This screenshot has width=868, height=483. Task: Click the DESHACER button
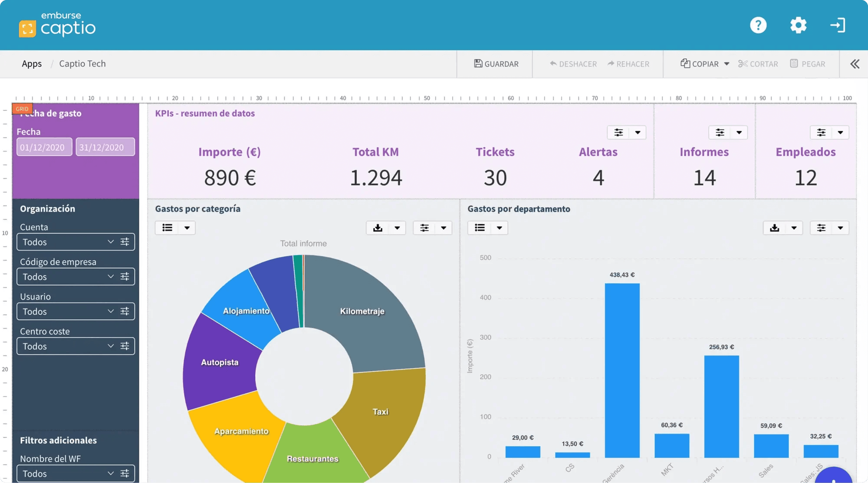click(573, 64)
